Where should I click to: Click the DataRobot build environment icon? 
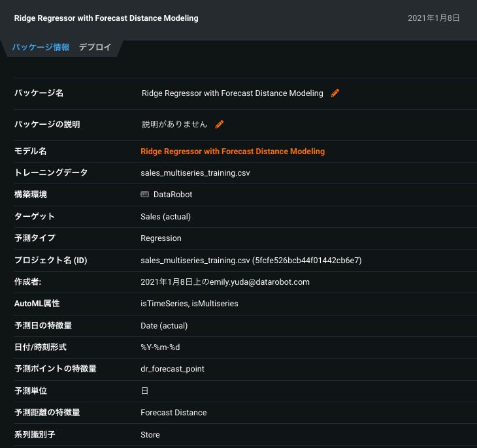click(x=145, y=195)
